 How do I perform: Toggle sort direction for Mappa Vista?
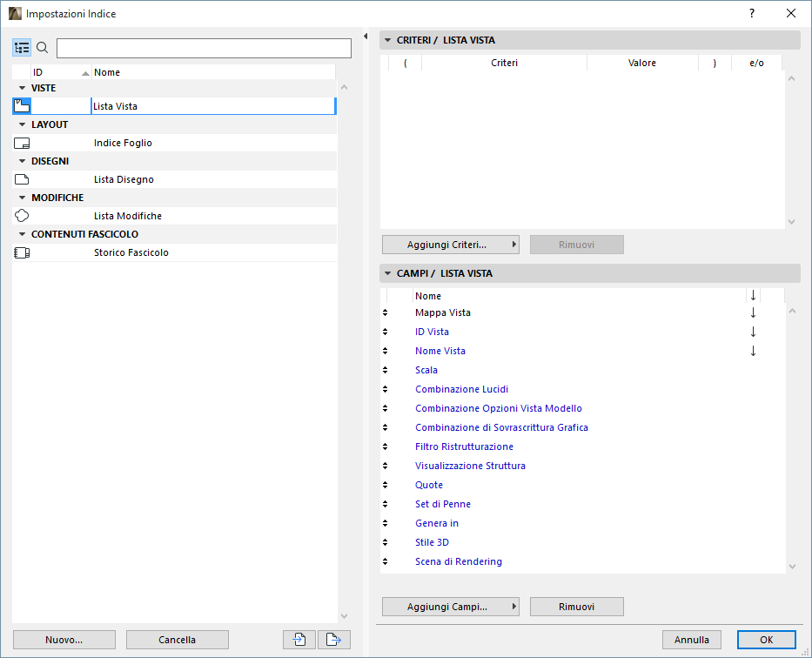tap(753, 312)
